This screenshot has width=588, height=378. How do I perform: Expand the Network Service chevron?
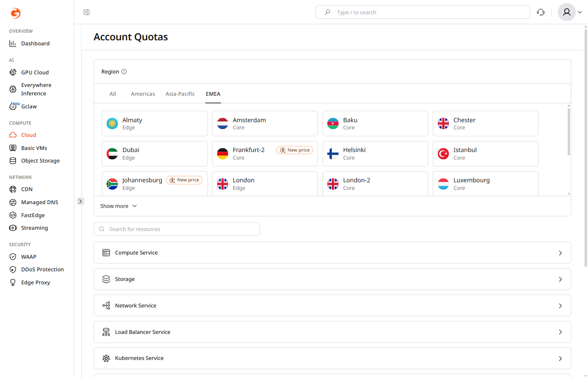[560, 306]
